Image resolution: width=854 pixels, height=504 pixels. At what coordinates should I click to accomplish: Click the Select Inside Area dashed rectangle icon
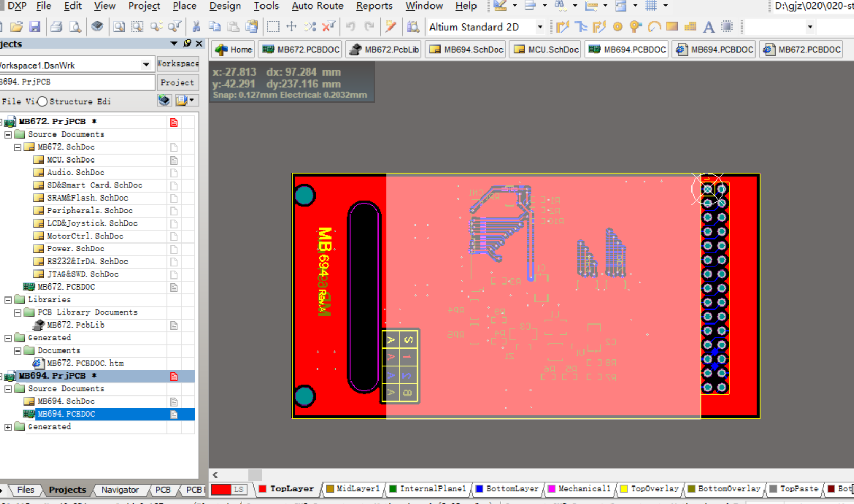[x=273, y=26]
